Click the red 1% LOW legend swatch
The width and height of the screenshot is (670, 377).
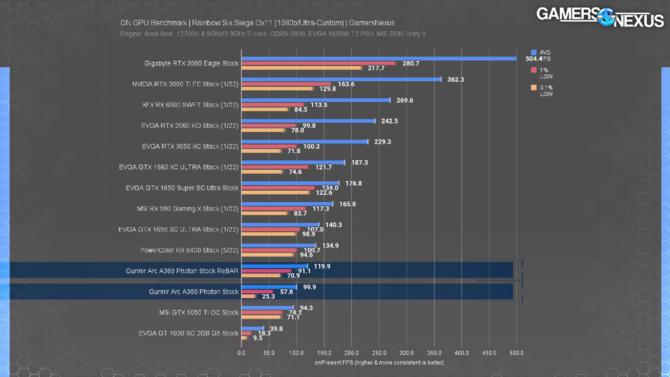point(533,70)
